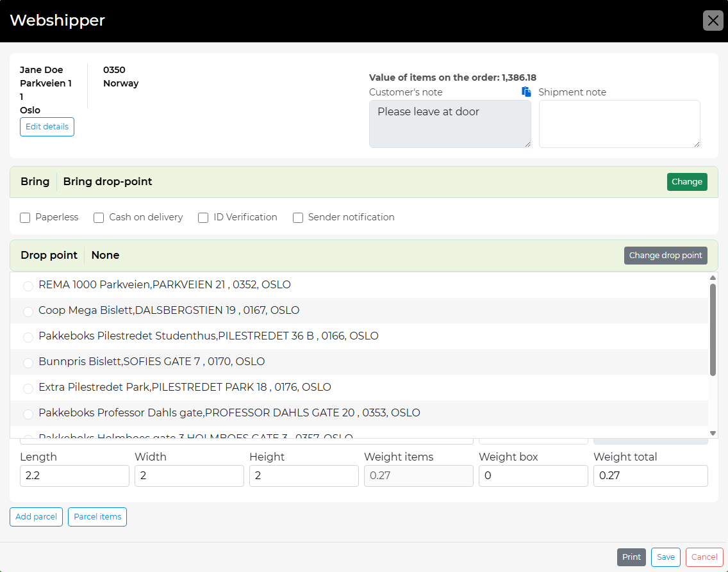Open Edit details for the recipient
728x572 pixels.
(x=47, y=127)
